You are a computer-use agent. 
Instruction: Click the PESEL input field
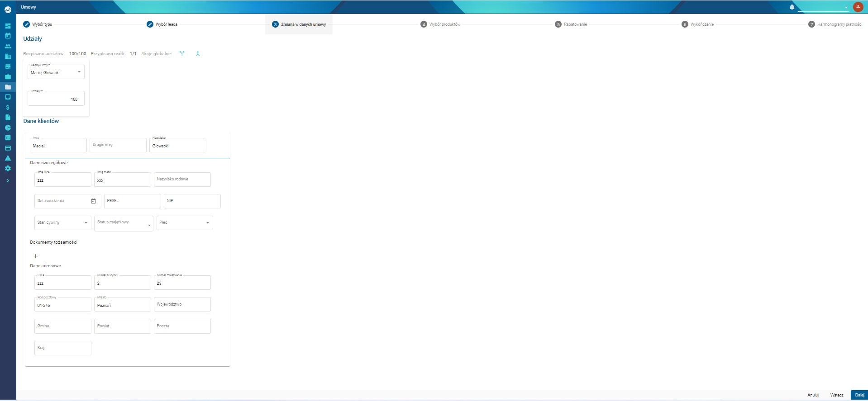(132, 201)
